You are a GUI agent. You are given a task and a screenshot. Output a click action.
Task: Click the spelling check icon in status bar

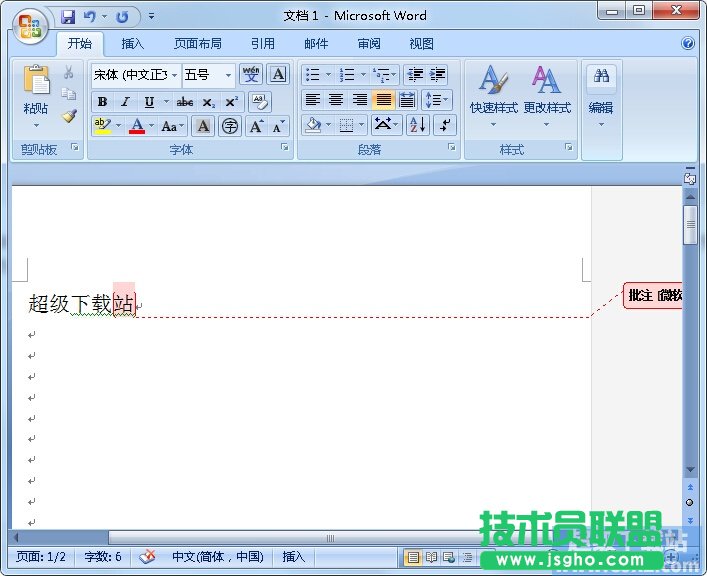coord(148,557)
